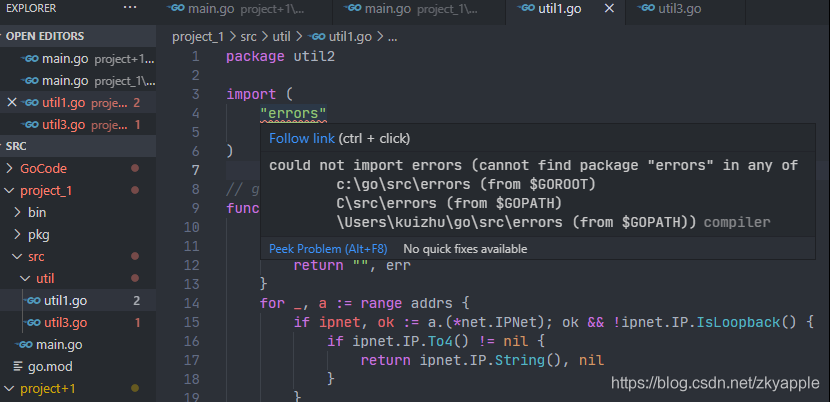Image resolution: width=830 pixels, height=402 pixels.
Task: Click the breadcrumb trailing ellipsis
Action: click(393, 37)
